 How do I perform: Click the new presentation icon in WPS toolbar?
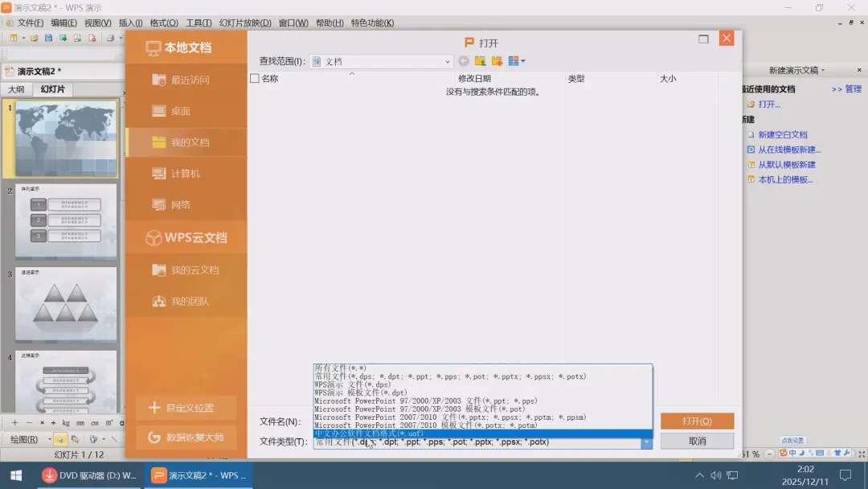click(x=14, y=39)
